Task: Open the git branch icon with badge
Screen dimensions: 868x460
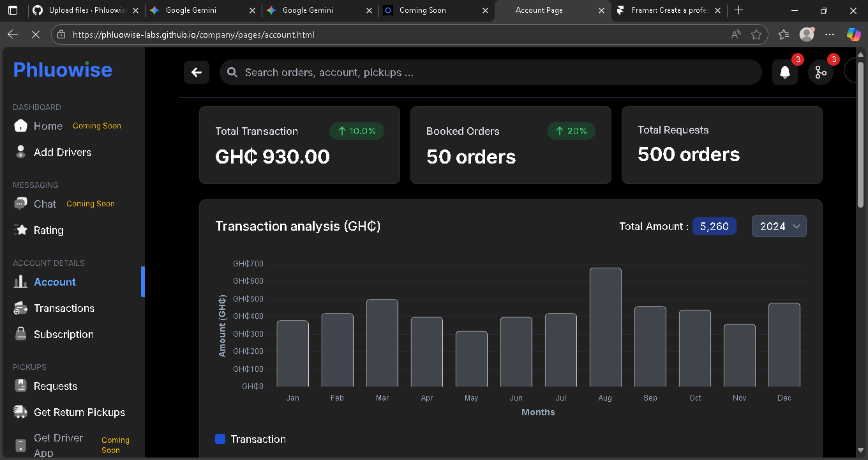Action: (x=821, y=72)
